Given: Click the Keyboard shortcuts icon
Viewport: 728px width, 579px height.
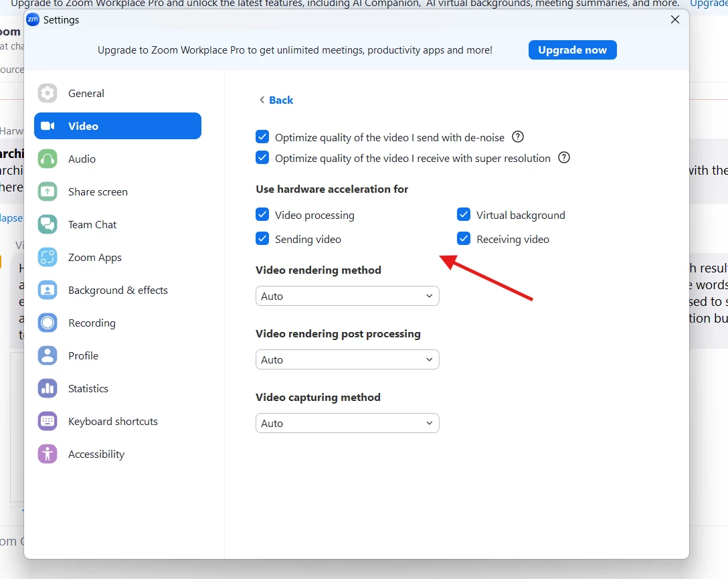Looking at the screenshot, I should point(48,421).
